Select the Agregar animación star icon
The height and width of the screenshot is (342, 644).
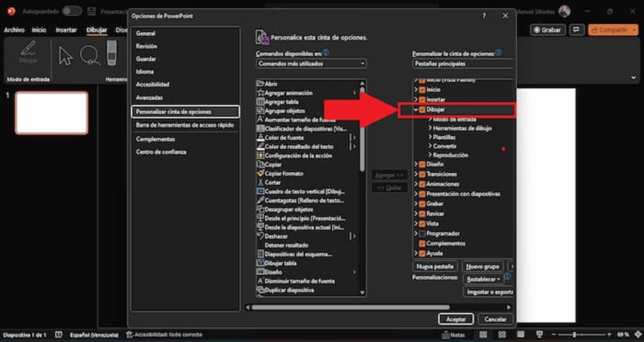click(260, 93)
